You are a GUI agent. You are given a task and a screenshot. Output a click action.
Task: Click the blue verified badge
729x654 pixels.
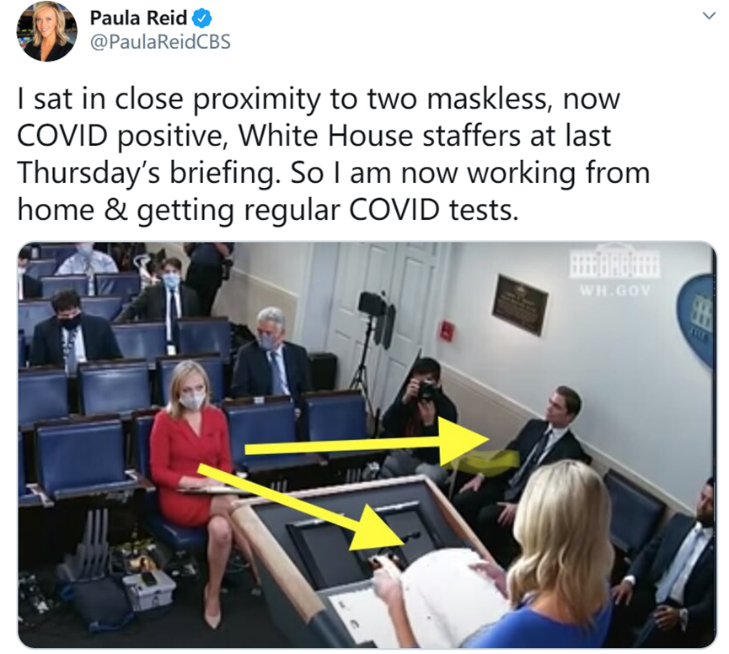click(x=202, y=19)
